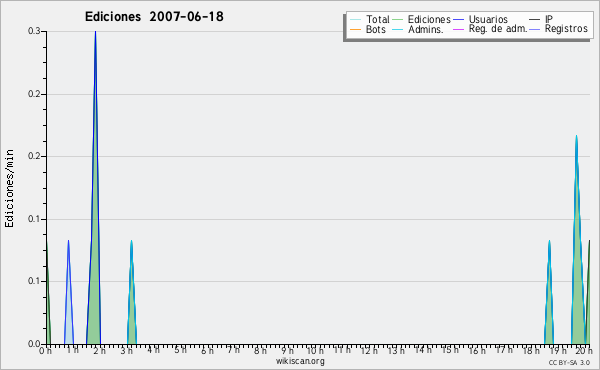Screen dimensions: 600x370
Task: Click the '4 h' x-axis label
Action: click(153, 350)
